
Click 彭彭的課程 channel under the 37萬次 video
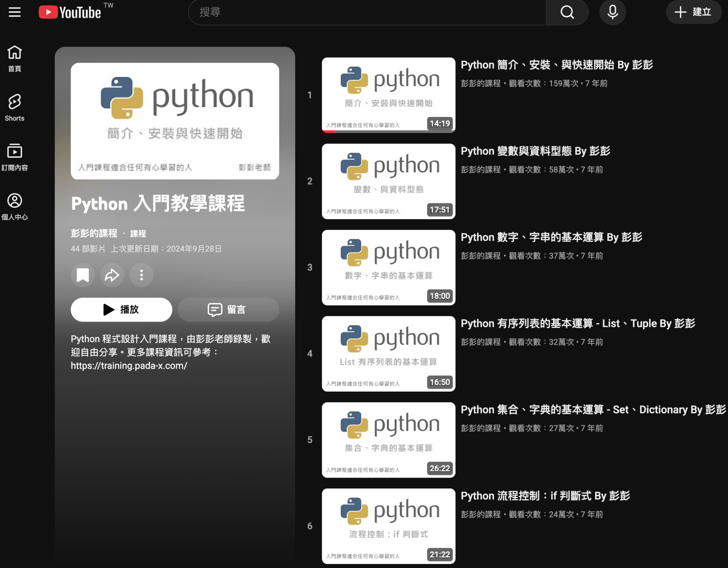pyautogui.click(x=481, y=256)
